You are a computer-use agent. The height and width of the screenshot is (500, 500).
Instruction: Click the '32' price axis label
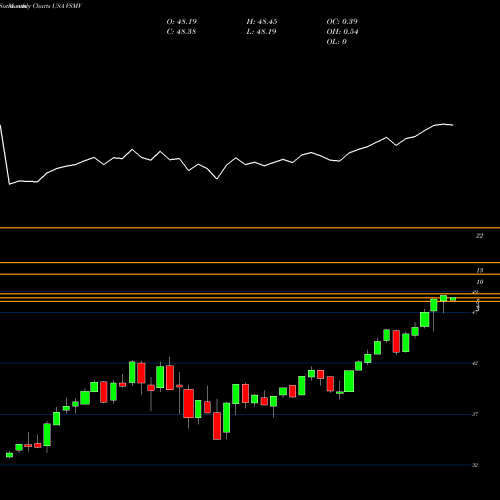tap(475, 465)
